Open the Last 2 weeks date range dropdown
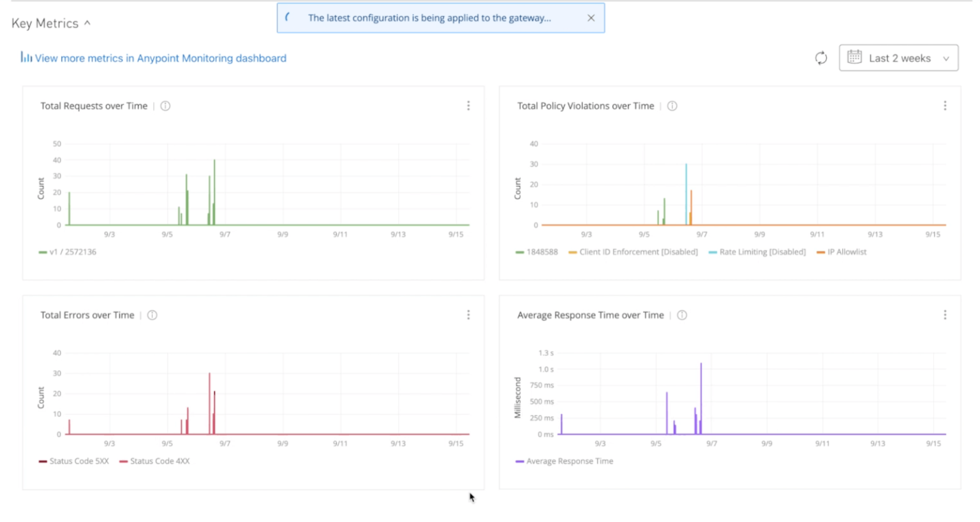 898,58
